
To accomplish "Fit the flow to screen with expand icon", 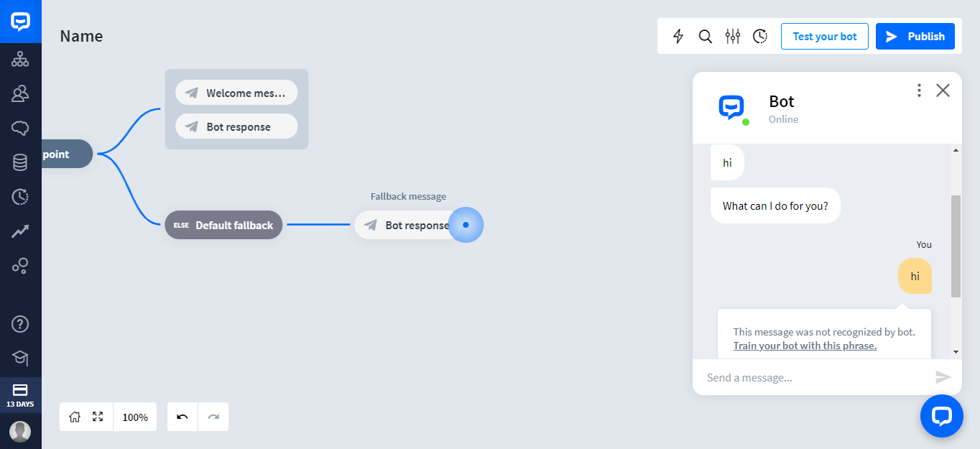I will [x=98, y=417].
